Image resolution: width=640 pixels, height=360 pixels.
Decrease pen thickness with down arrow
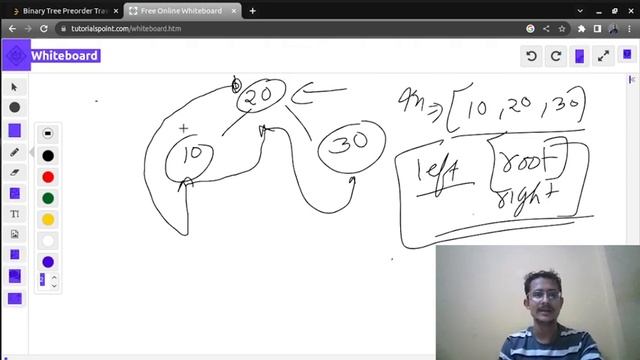pyautogui.click(x=54, y=286)
